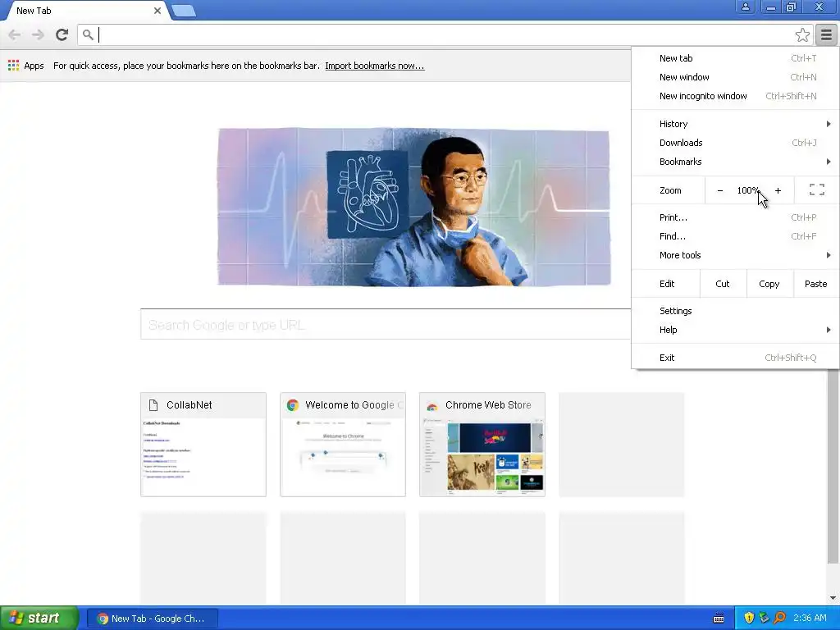Expand the Help submenu
Viewport: 840px width, 630px height.
[735, 330]
